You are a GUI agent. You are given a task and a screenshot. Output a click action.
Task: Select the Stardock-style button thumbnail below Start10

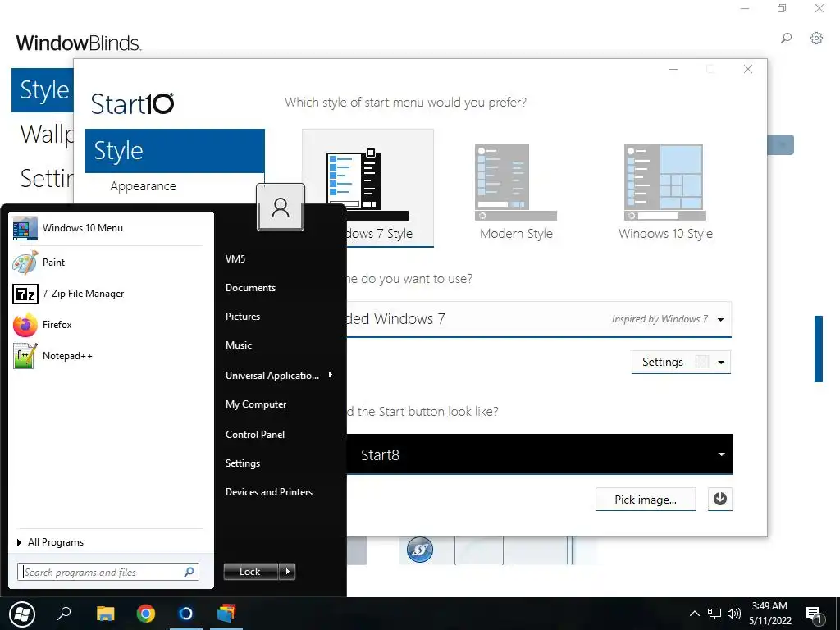coord(420,549)
